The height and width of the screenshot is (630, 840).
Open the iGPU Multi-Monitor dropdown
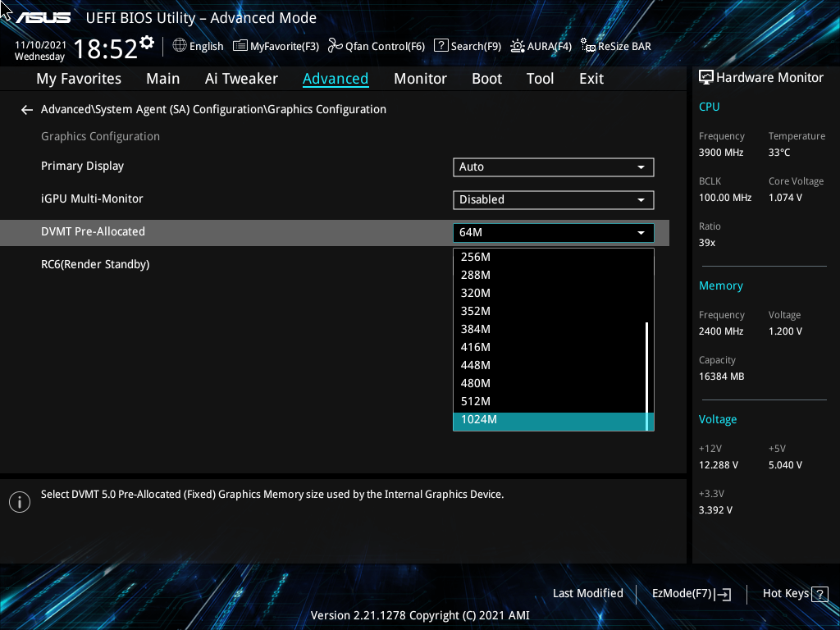pos(554,200)
